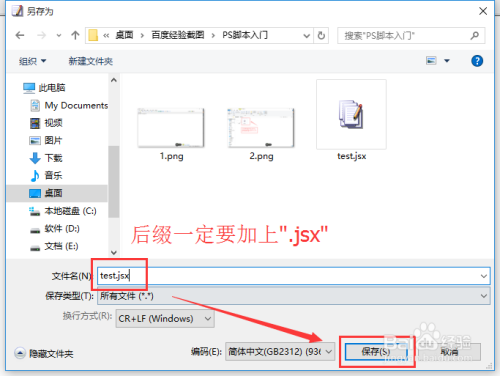Screen dimensions: 500x376
Task: Click the 2.png file name label
Action: [x=261, y=156]
